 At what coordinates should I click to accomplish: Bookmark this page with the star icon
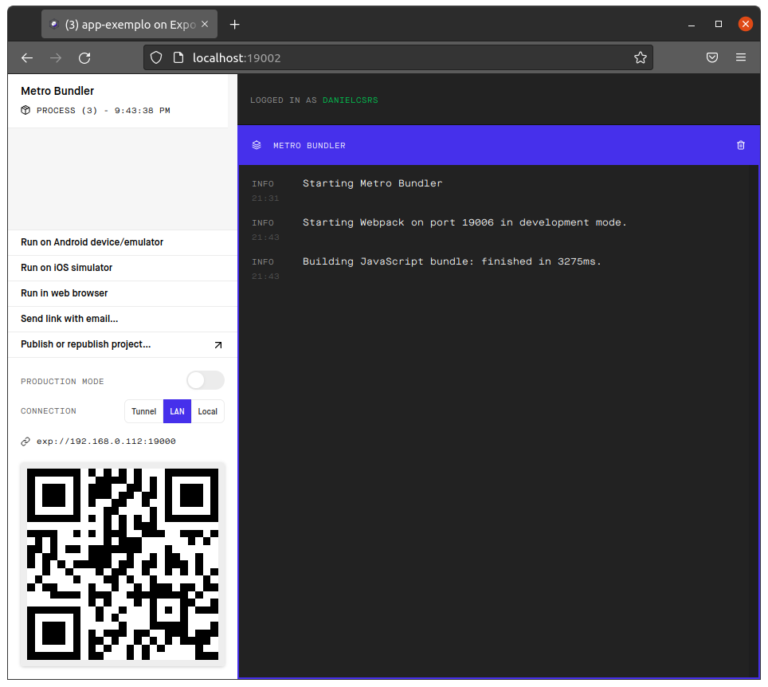pos(640,58)
